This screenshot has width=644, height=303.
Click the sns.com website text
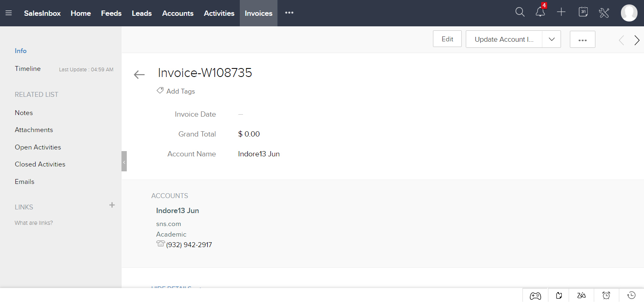[x=168, y=224]
